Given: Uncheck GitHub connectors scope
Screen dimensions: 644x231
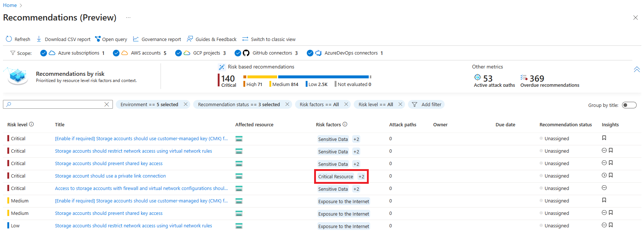Looking at the screenshot, I should click(x=238, y=53).
